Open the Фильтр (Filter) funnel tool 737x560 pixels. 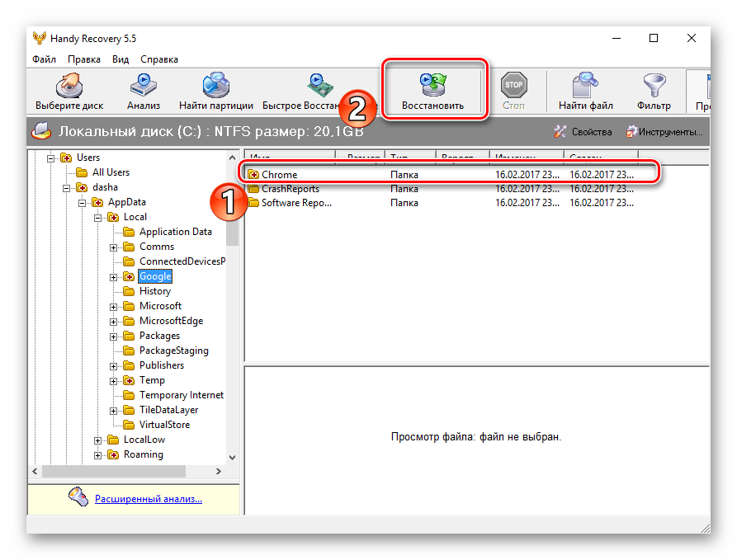[x=654, y=91]
